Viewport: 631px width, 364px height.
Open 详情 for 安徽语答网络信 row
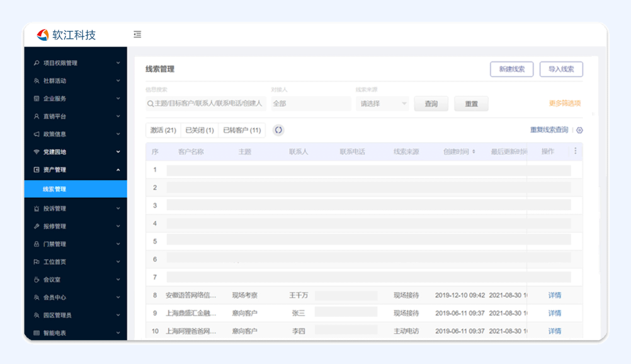555,295
